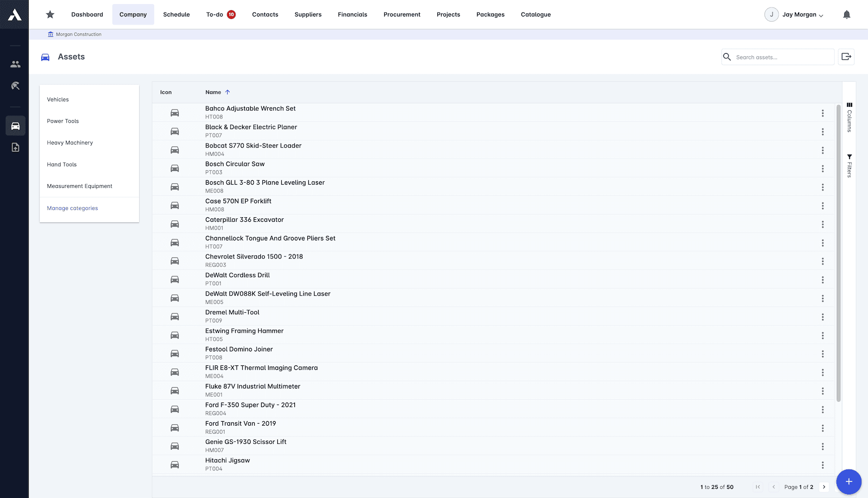The image size is (868, 498).
Task: Click the umbrella insurance icon in the sidebar
Action: click(x=15, y=86)
